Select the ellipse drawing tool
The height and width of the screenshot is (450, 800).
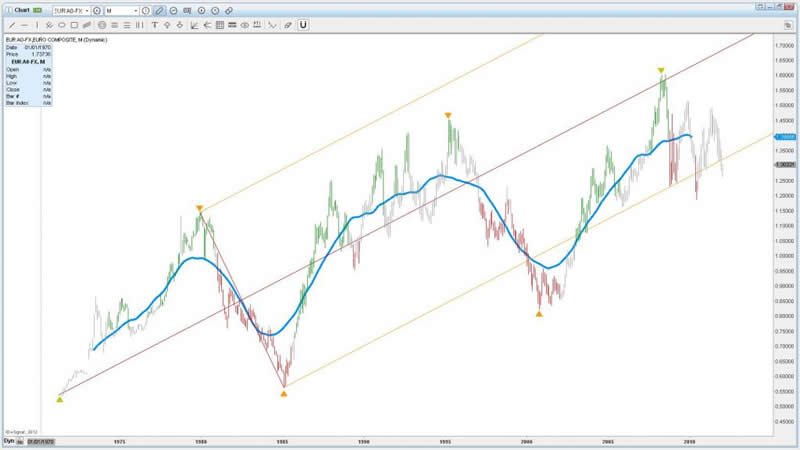[x=62, y=24]
